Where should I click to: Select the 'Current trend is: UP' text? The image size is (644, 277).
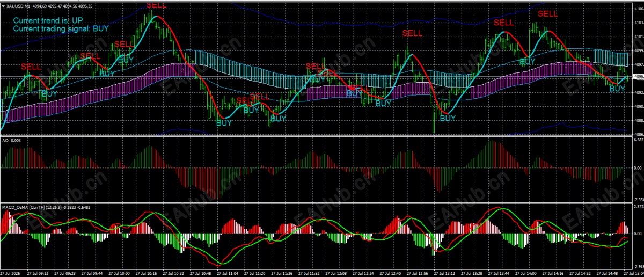point(48,20)
